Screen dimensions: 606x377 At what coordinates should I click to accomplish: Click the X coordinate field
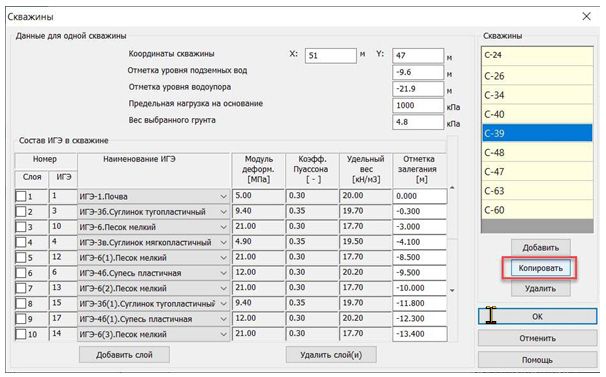pyautogui.click(x=330, y=56)
